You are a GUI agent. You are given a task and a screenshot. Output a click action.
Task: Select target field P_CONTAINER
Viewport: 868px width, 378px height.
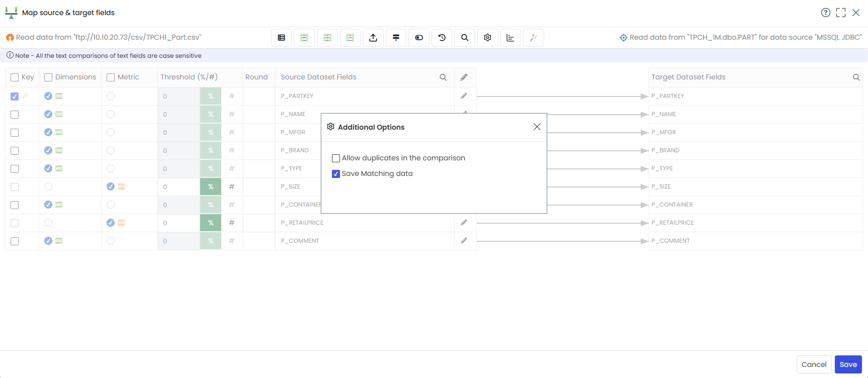click(x=672, y=205)
